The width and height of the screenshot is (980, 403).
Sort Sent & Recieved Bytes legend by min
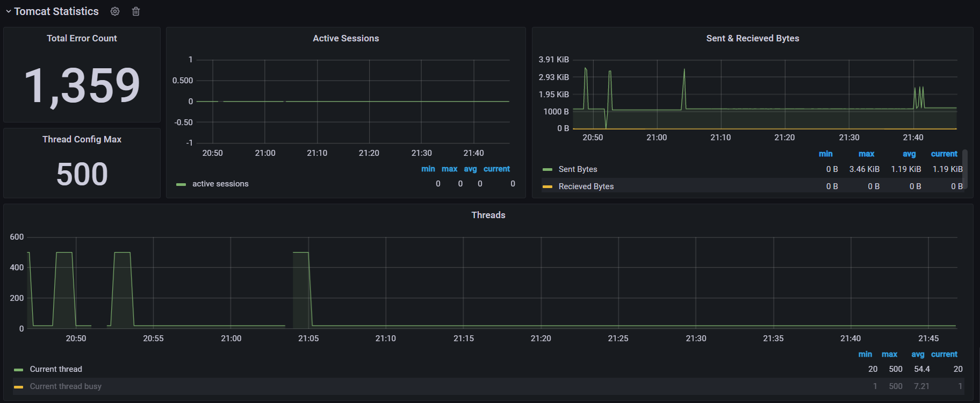click(x=826, y=154)
